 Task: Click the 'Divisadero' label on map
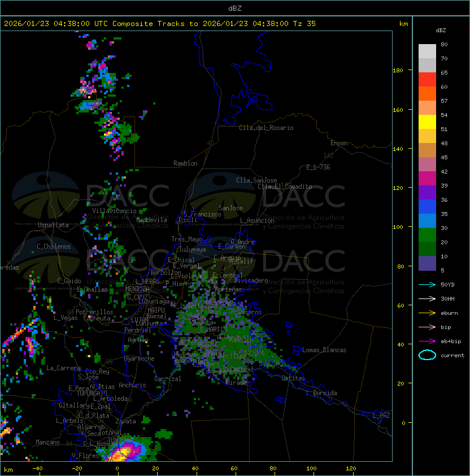point(251,280)
